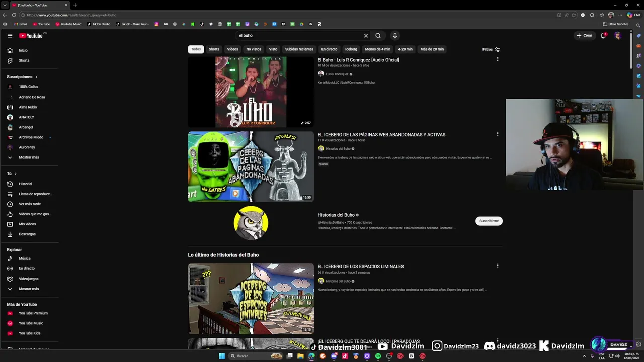The image size is (644, 362).
Task: Open EL ICEBERG DE LOS ESPACIOS LIMINALES title
Action: [x=361, y=267]
